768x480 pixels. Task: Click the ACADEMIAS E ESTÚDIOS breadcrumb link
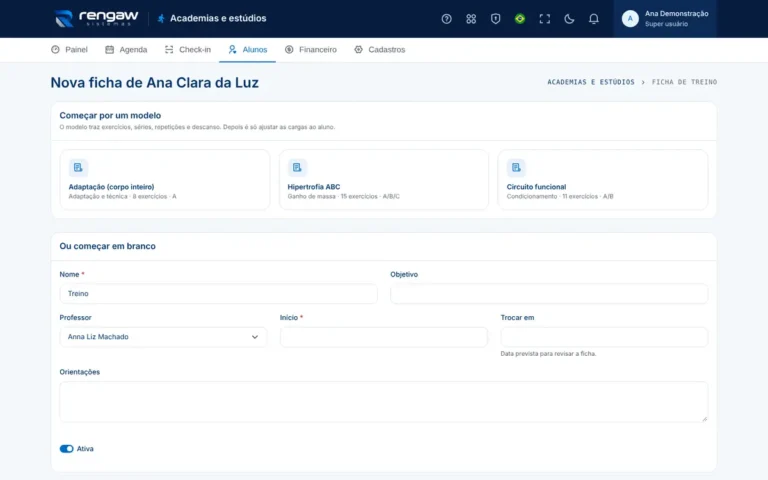tap(591, 82)
